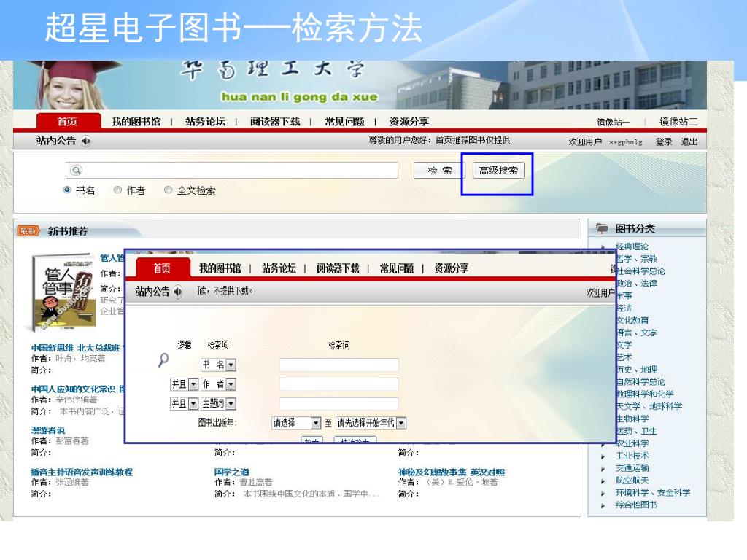Image resolution: width=747 pixels, height=560 pixels.
Task: Open the 请先选择开始年代 dropdown
Action: pos(401,423)
